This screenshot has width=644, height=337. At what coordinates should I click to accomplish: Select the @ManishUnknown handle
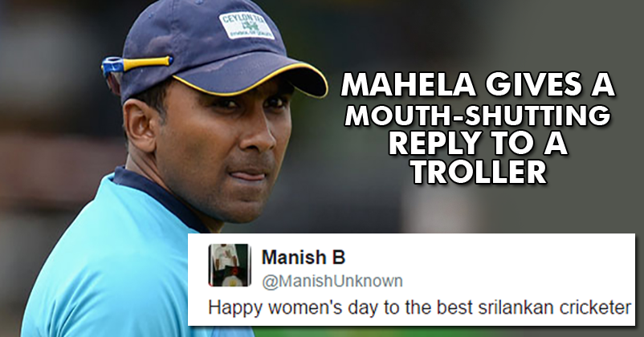click(332, 281)
